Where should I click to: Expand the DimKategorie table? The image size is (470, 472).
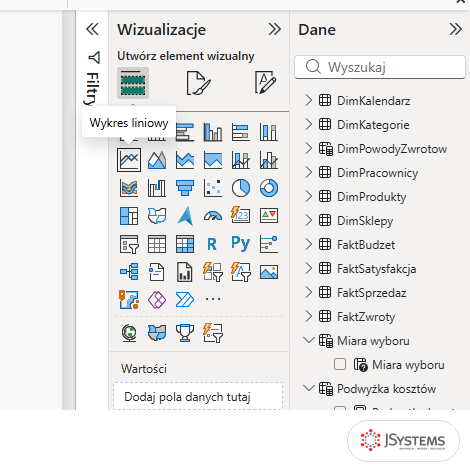coord(309,124)
